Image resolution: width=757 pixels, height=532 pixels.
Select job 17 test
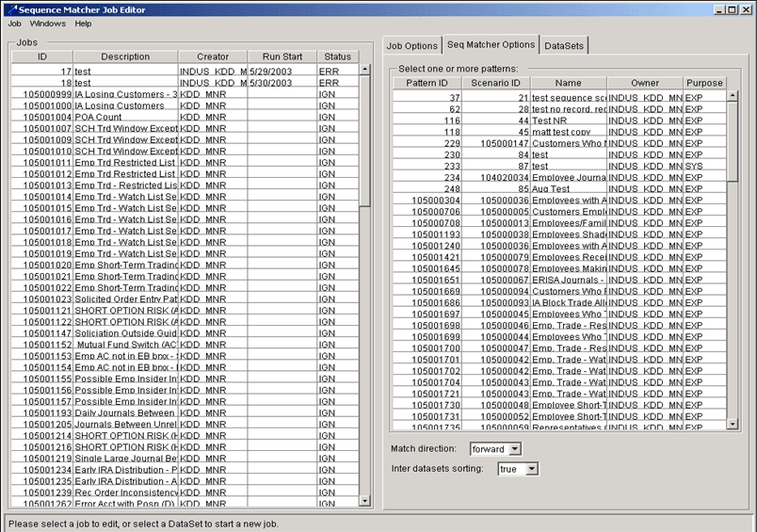[185, 72]
